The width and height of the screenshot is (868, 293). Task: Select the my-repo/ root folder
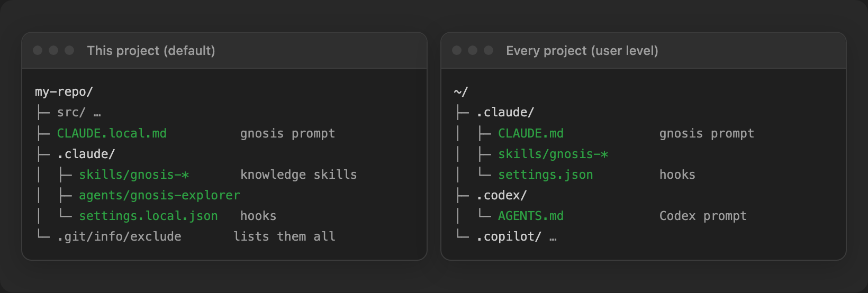(x=64, y=92)
